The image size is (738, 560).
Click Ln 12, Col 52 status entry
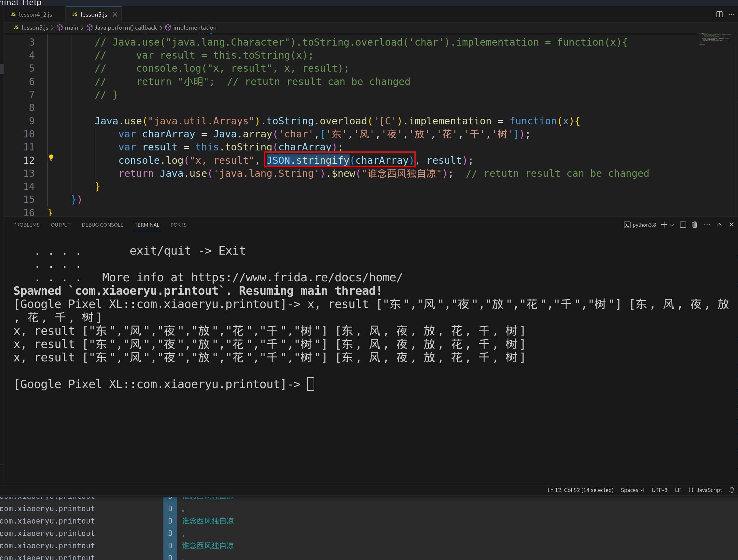(x=580, y=490)
